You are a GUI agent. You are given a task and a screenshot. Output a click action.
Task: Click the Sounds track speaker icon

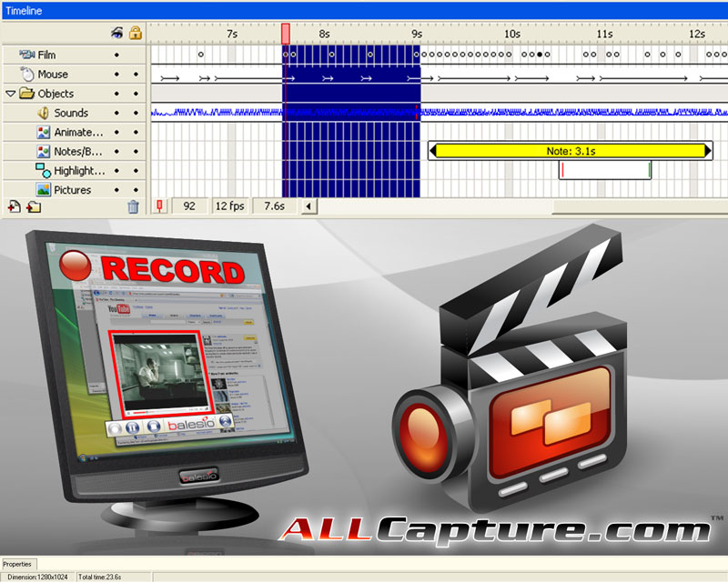[43, 112]
